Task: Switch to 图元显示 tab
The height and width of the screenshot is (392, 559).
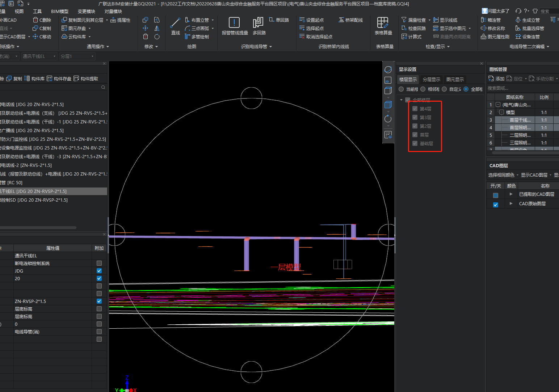Action: pos(455,79)
